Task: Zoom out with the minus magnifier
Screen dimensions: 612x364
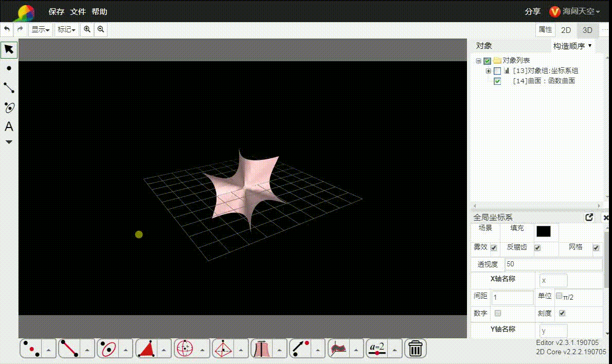Action: pos(101,29)
